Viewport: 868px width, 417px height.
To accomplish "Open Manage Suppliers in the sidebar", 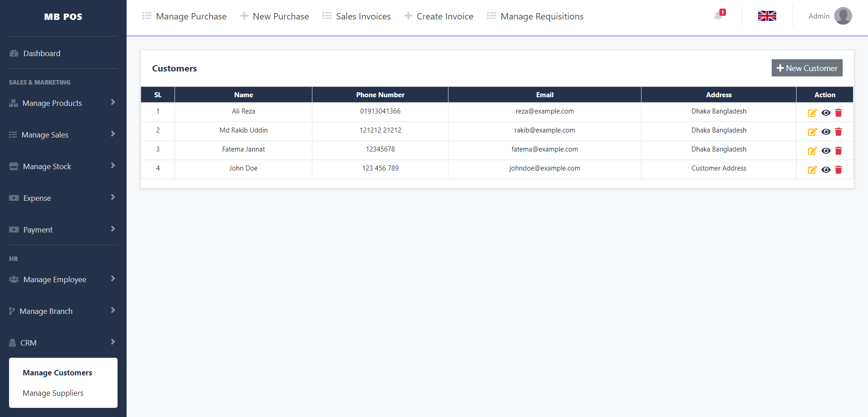I will (x=53, y=393).
